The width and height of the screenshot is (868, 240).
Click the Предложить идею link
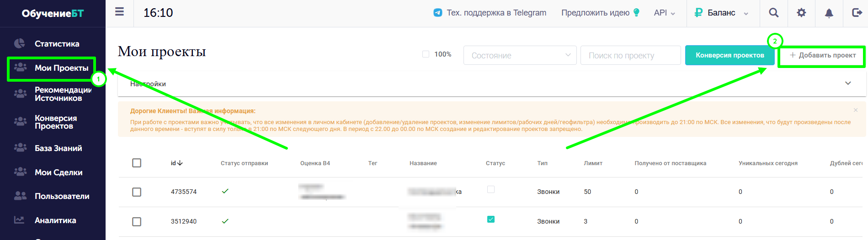point(595,13)
